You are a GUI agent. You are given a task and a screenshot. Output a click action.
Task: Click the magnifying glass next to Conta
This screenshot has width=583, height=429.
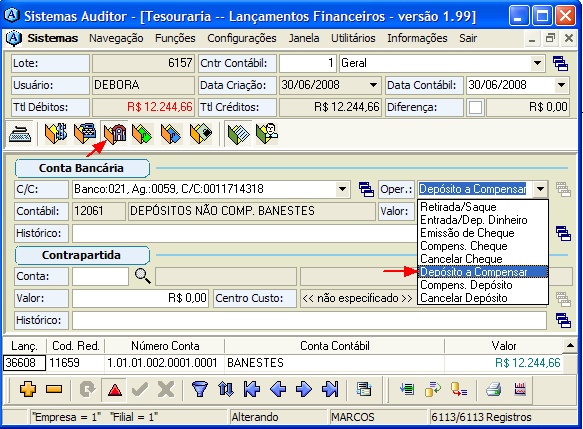pyautogui.click(x=142, y=277)
